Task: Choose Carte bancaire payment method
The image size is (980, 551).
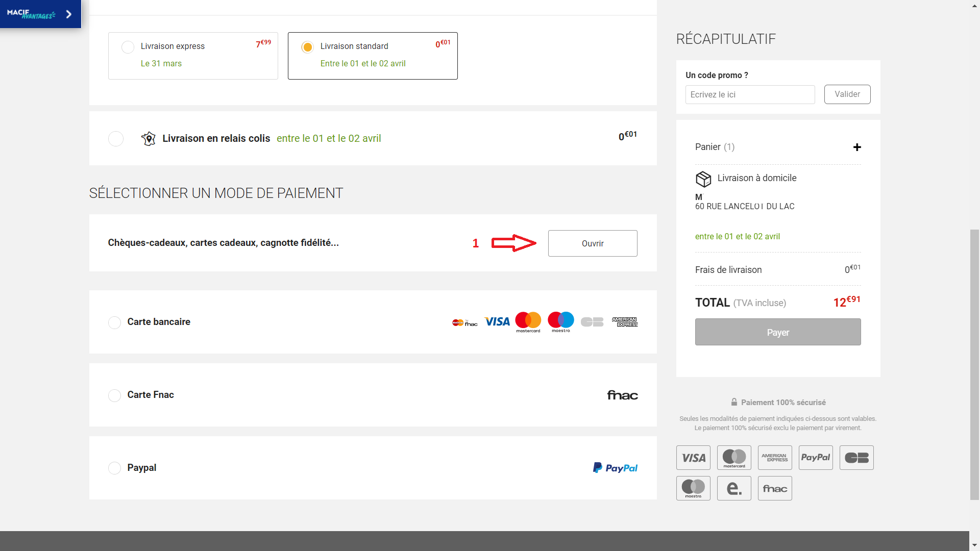Action: (114, 322)
